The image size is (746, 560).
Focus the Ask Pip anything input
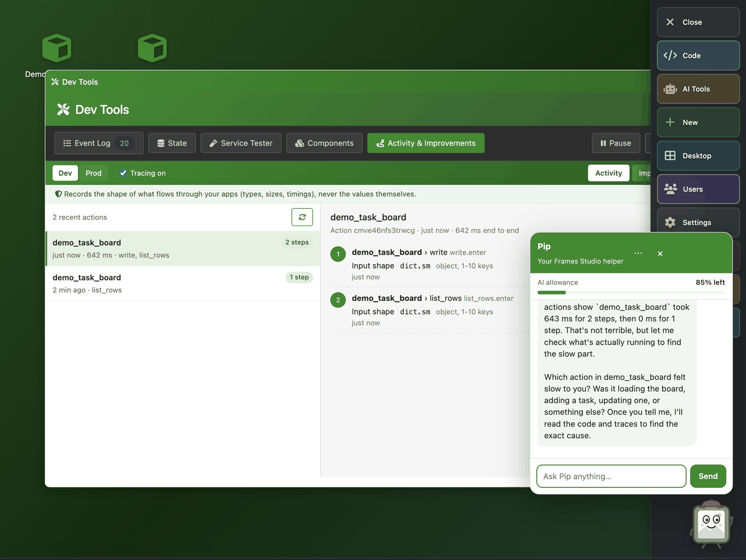click(x=611, y=476)
